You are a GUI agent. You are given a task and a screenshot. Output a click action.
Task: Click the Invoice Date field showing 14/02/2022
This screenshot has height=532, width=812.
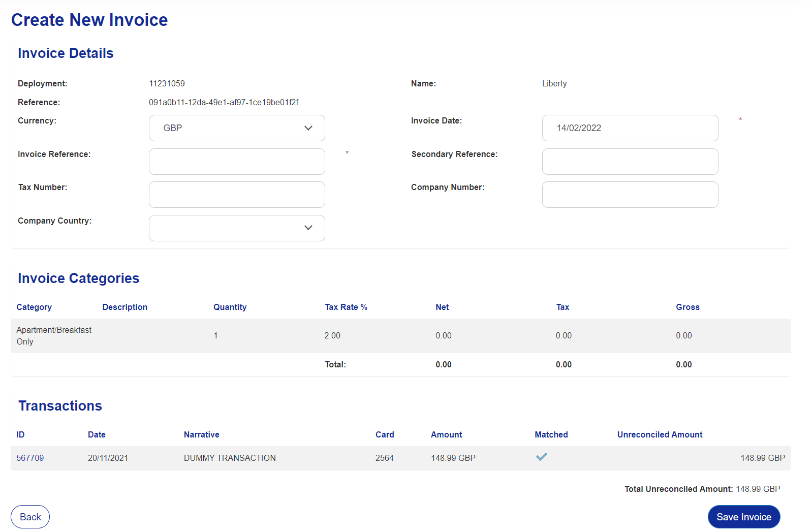click(630, 128)
